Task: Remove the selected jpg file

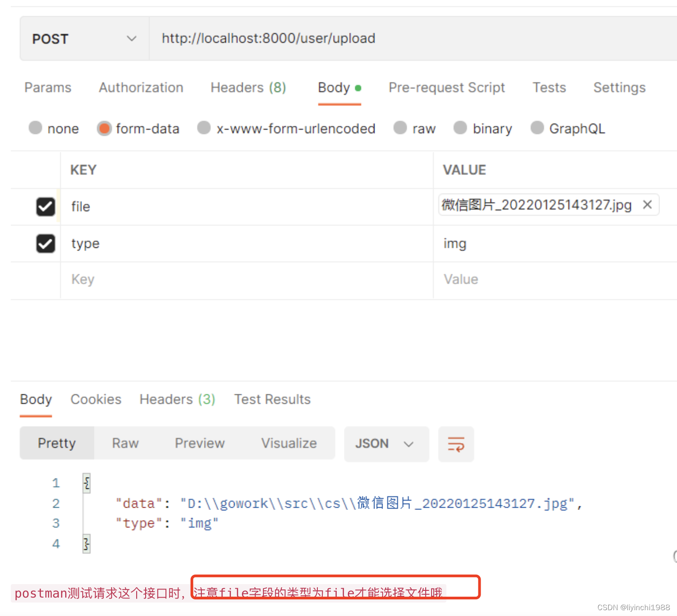Action: click(647, 205)
